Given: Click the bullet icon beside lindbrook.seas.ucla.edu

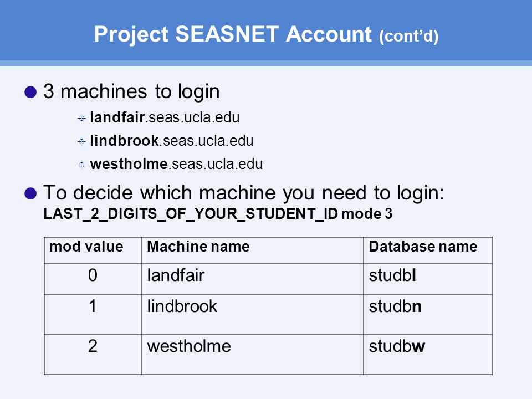Looking at the screenshot, I should pos(81,141).
